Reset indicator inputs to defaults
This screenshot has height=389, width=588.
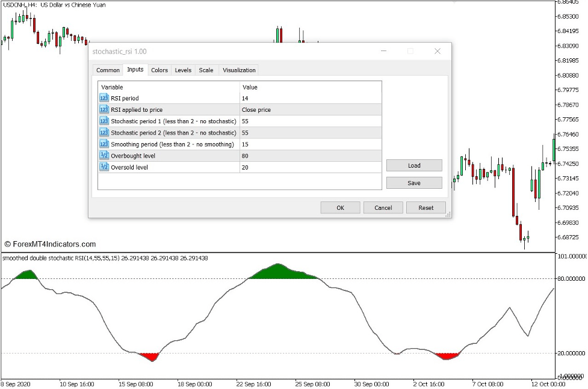pos(426,207)
